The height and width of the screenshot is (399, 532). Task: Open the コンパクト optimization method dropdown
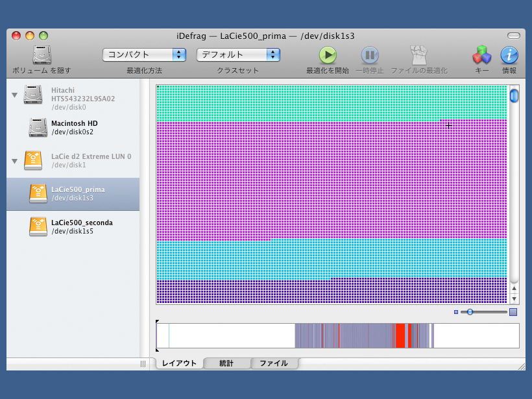point(145,54)
